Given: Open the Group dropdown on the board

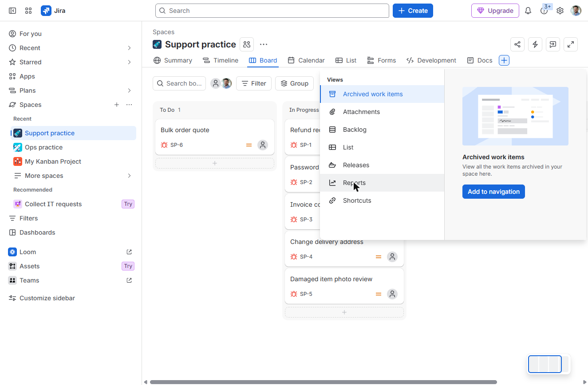Looking at the screenshot, I should [x=295, y=83].
